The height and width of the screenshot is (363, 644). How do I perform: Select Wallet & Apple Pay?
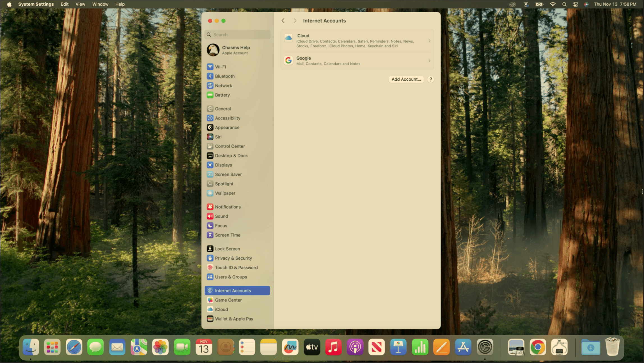[x=234, y=319]
